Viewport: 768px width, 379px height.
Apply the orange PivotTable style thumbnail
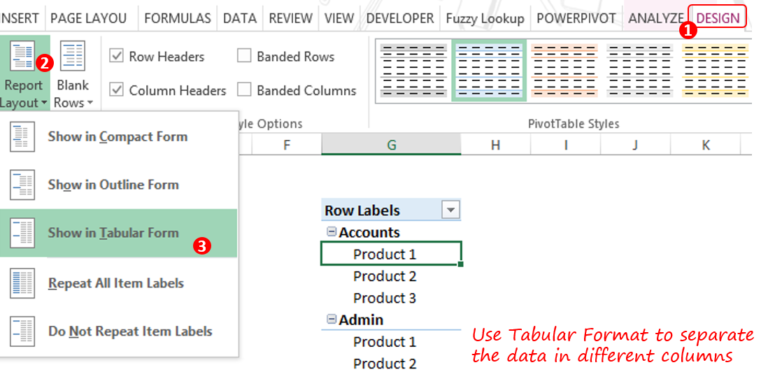(x=564, y=71)
